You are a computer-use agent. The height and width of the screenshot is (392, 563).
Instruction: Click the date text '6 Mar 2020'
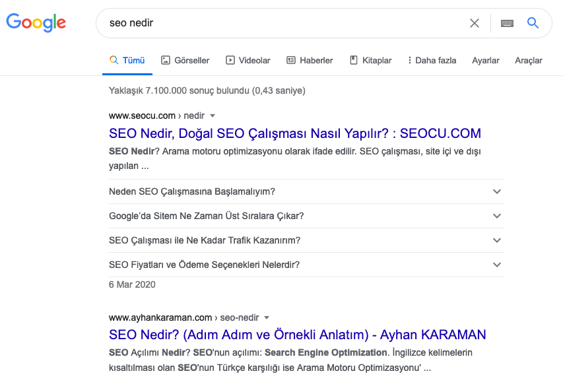(x=132, y=284)
